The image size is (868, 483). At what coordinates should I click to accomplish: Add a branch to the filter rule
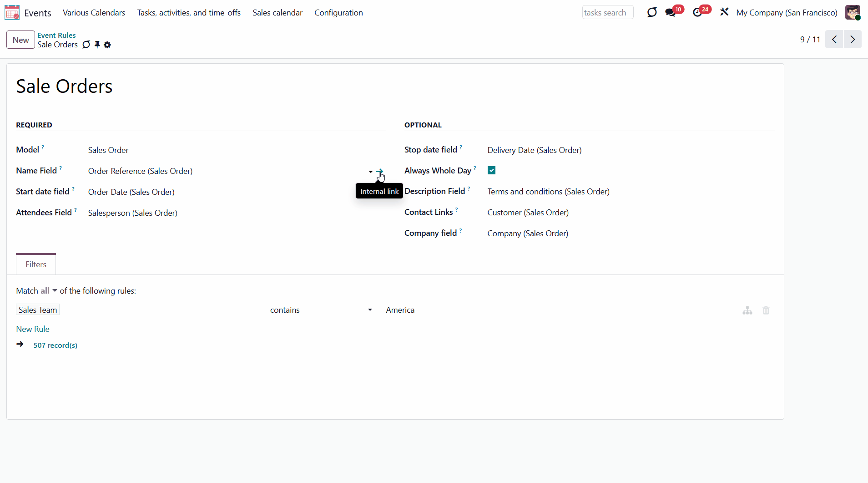pos(747,310)
